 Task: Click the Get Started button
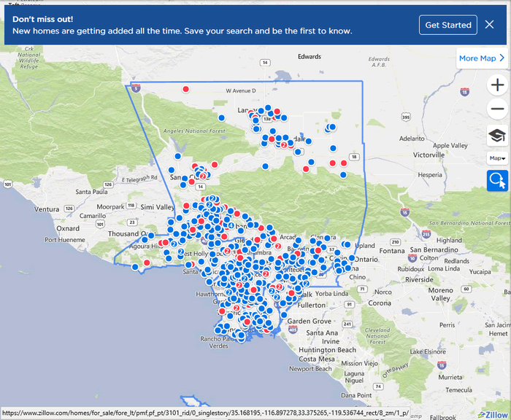pos(448,25)
